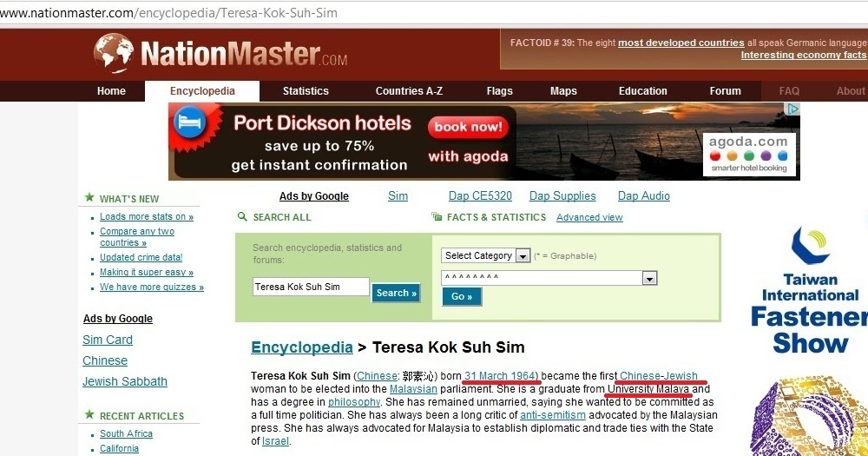Screen dimensions: 868x456
Task: Click the Facts & Statistics icon
Action: click(x=437, y=216)
